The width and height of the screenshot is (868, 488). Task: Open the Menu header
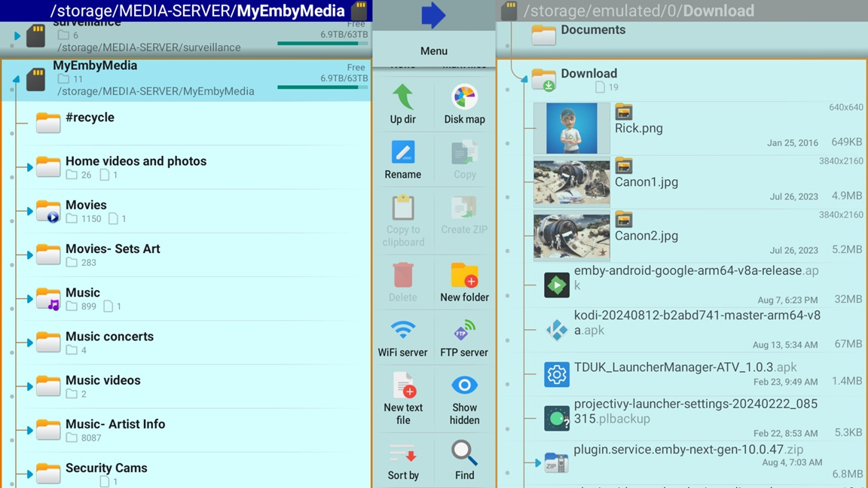(x=433, y=50)
